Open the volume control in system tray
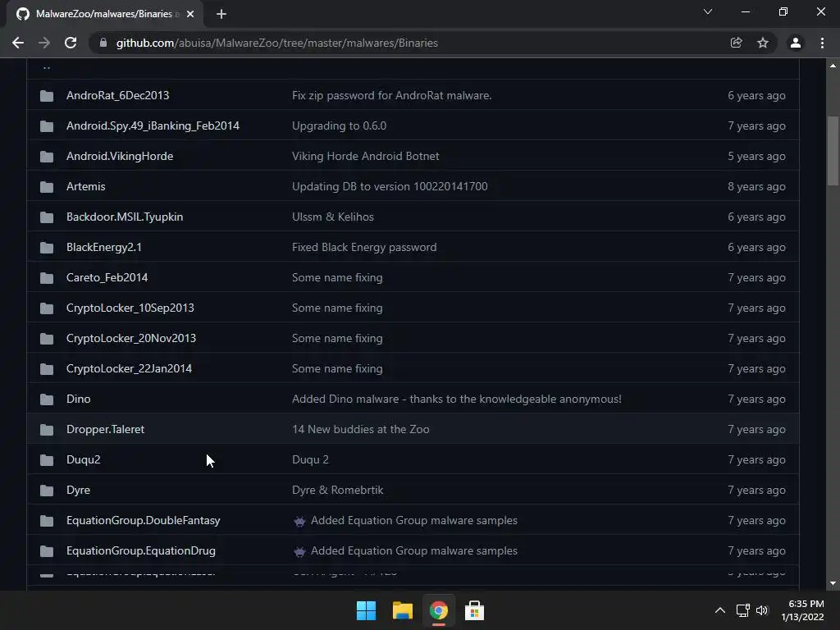 point(762,610)
